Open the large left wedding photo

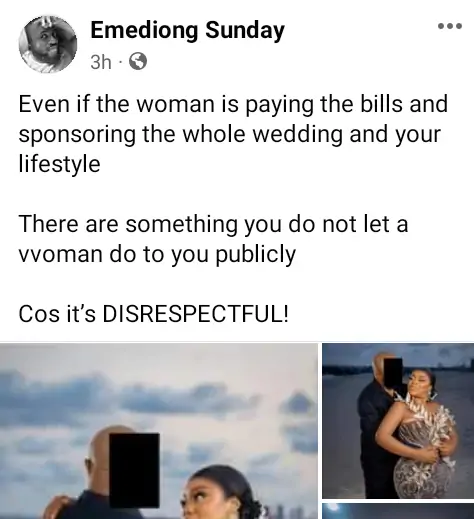click(159, 431)
